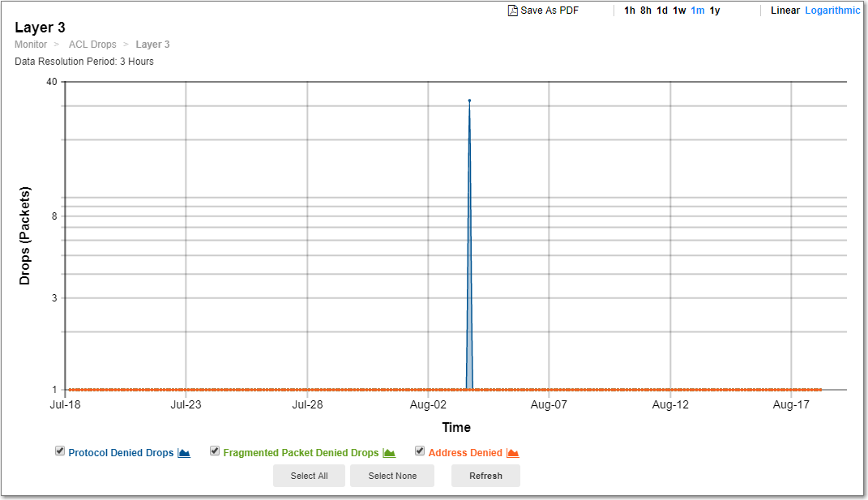868x500 pixels.
Task: Click the blue spike peak data point
Action: point(469,100)
